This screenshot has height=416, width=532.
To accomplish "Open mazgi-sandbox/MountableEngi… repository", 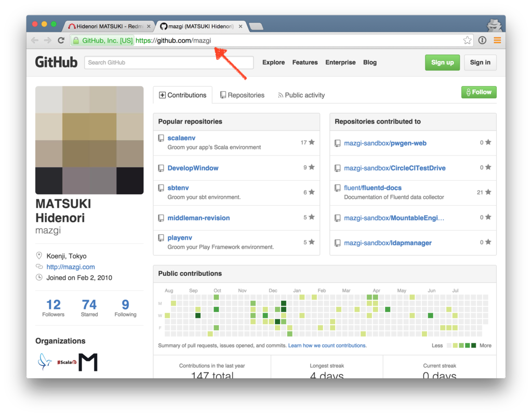I will click(x=394, y=218).
